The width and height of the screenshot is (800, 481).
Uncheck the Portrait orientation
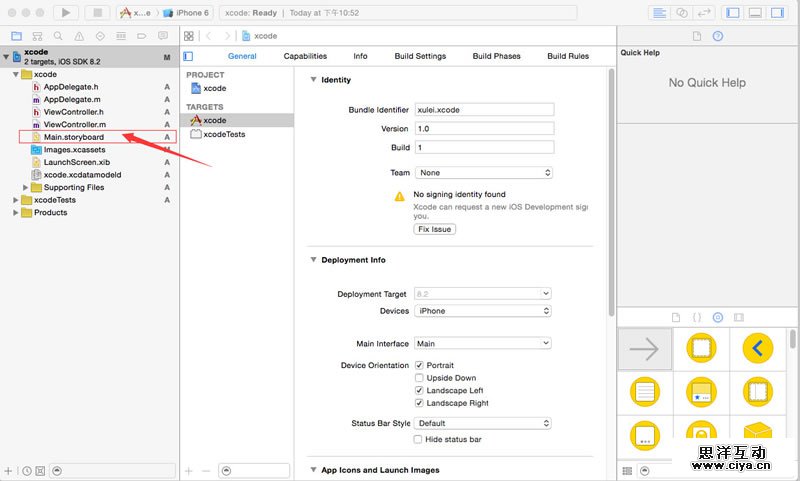coord(419,366)
